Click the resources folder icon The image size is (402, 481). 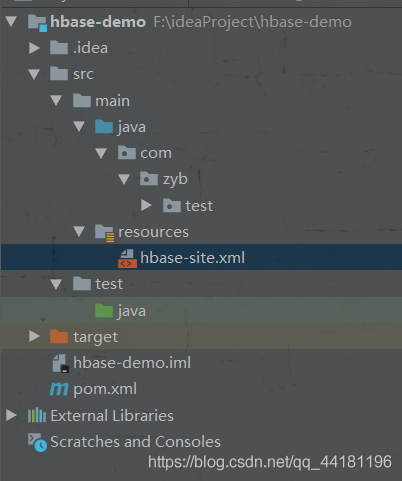click(105, 232)
